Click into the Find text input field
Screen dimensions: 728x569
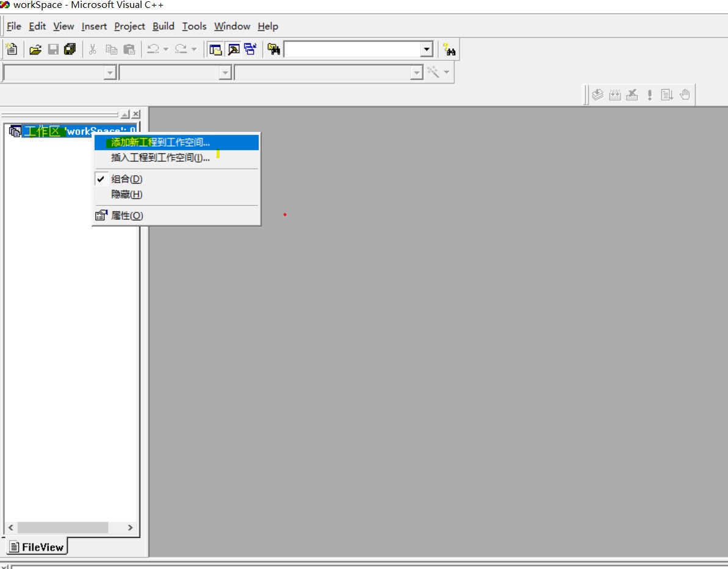[x=352, y=49]
